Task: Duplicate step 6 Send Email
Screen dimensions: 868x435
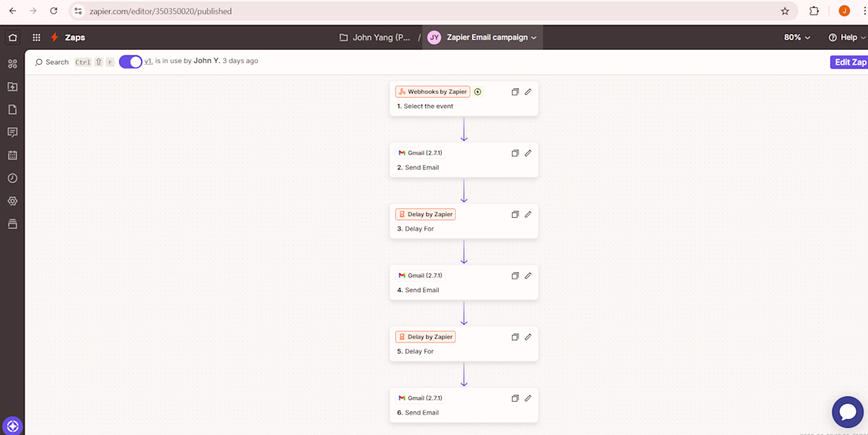Action: 514,398
